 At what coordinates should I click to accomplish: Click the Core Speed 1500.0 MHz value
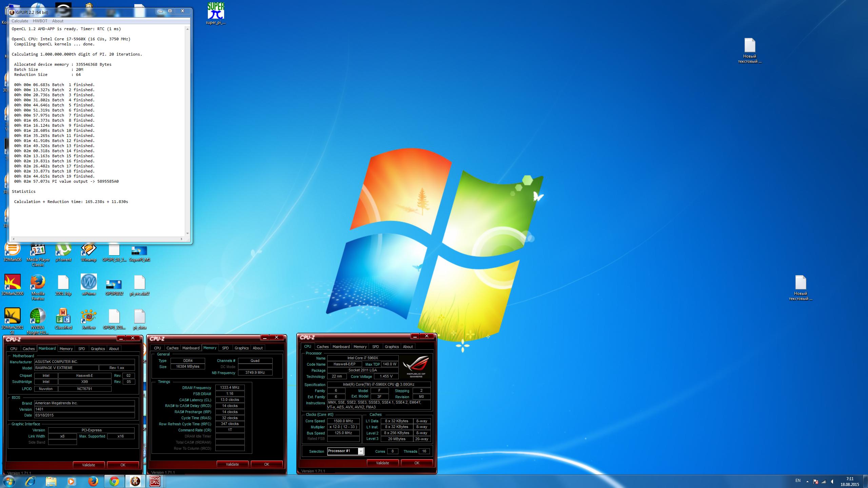pyautogui.click(x=343, y=421)
